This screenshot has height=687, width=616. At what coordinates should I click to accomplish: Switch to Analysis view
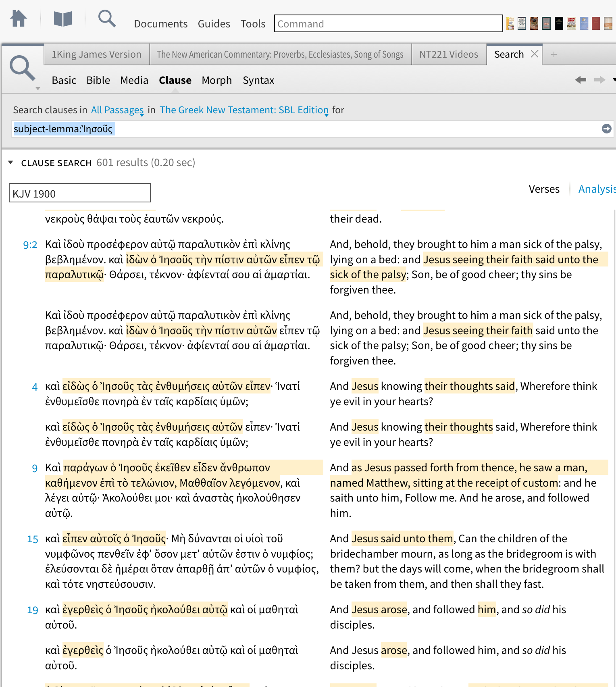pyautogui.click(x=597, y=189)
